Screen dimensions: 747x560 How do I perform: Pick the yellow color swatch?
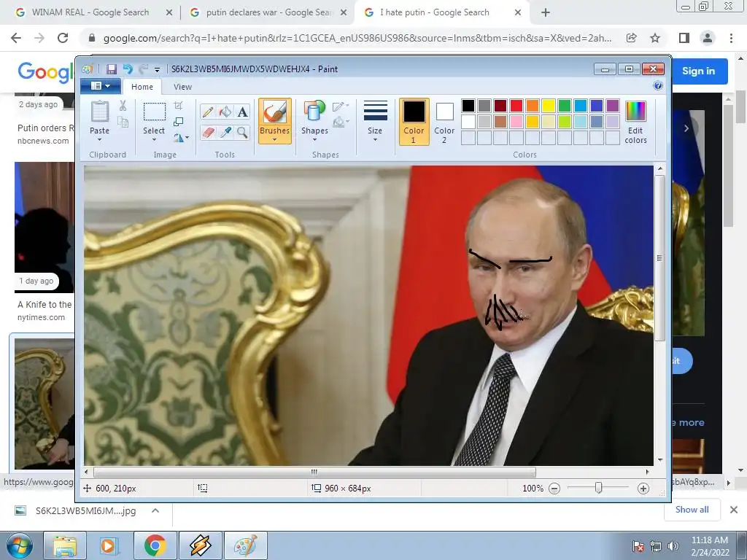coord(548,105)
